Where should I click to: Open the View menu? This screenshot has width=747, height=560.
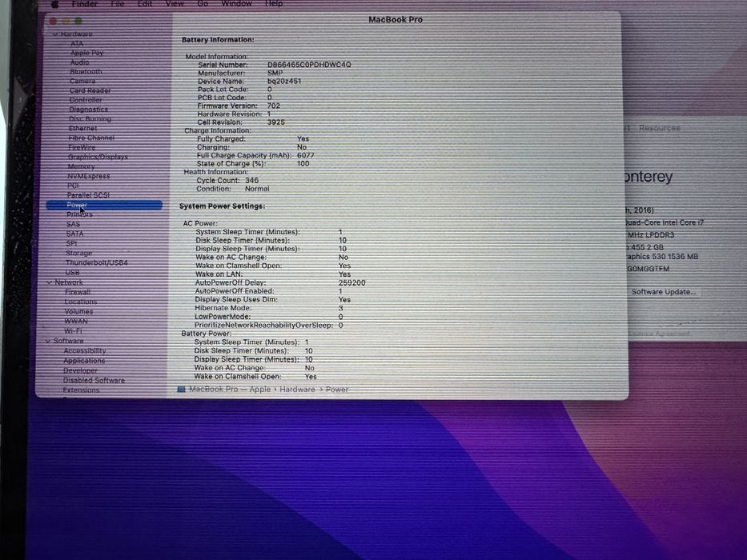pos(175,3)
